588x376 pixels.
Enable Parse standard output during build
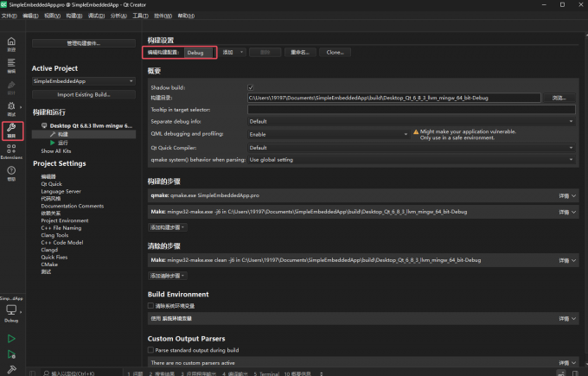click(x=151, y=350)
